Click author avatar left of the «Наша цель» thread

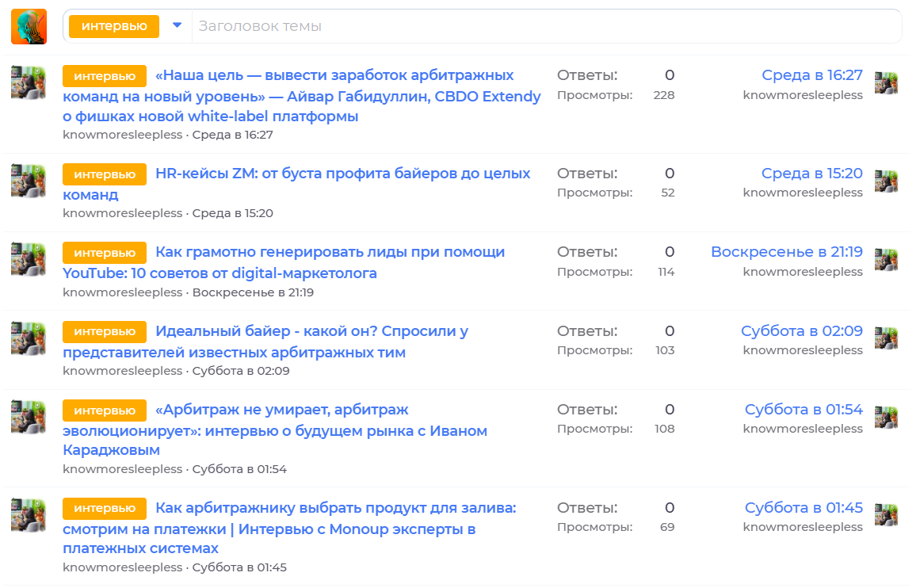[29, 82]
